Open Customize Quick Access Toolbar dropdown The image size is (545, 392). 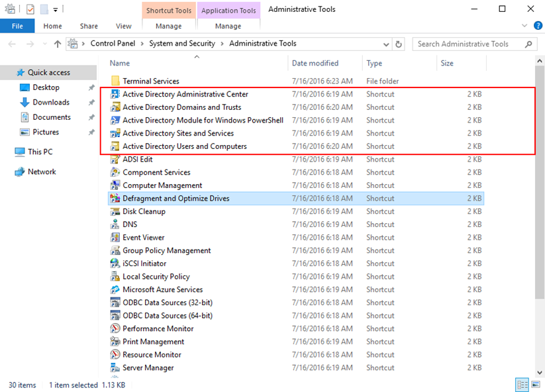point(55,10)
